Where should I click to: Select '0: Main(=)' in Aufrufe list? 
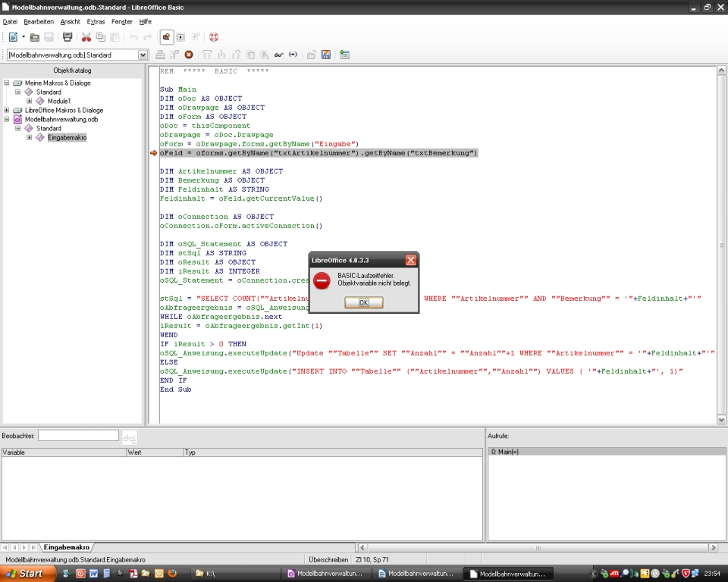pyautogui.click(x=607, y=452)
